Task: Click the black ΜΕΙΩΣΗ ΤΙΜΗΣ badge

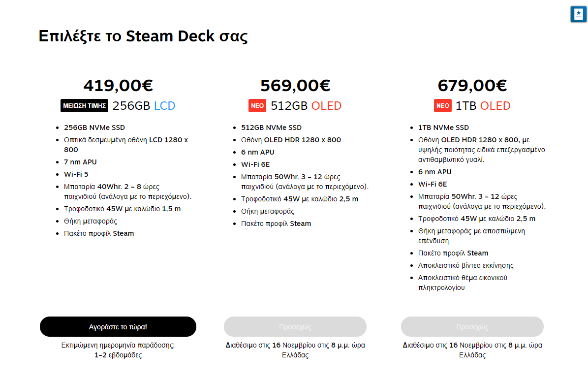Action: [84, 106]
